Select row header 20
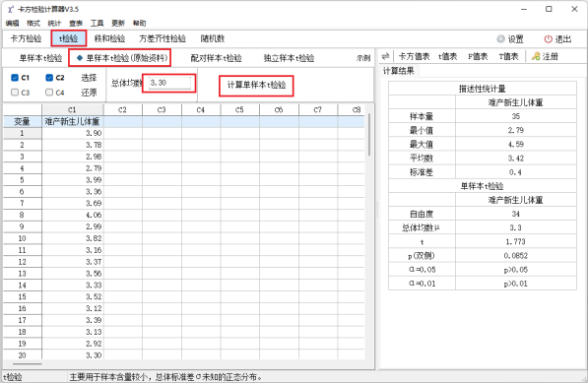 22,355
